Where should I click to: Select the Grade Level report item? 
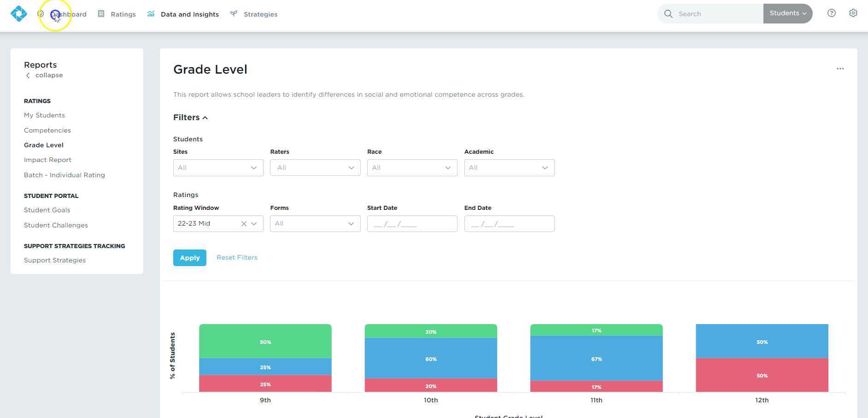coord(44,145)
